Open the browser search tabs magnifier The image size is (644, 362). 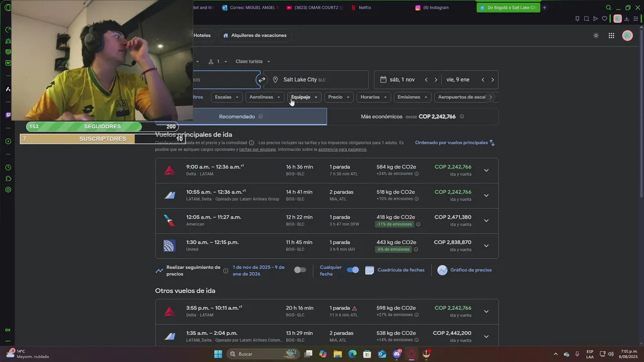[x=608, y=8]
